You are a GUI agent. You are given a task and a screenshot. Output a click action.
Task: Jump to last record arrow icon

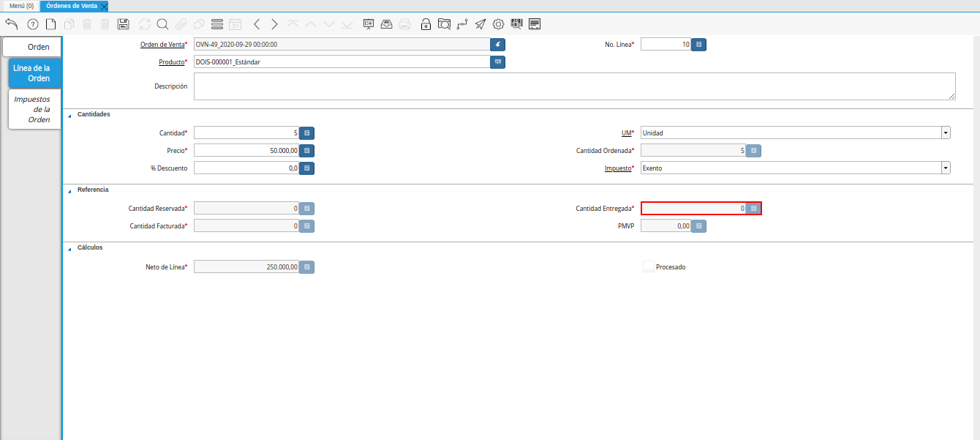coord(347,24)
